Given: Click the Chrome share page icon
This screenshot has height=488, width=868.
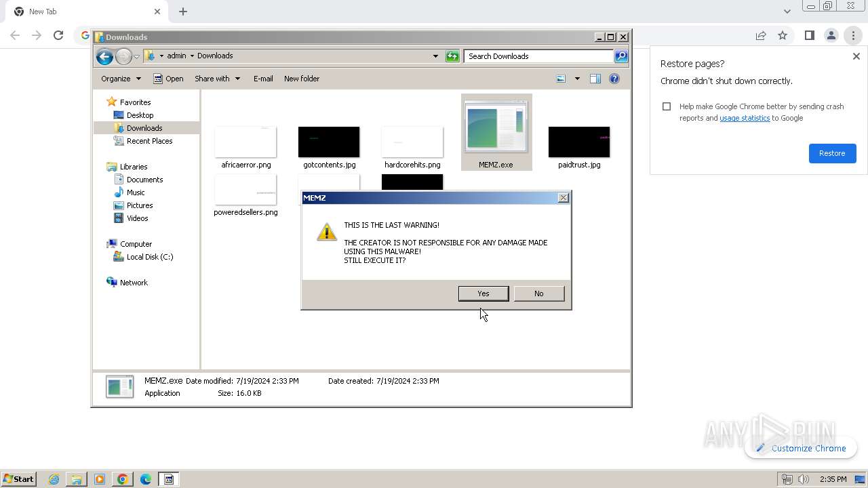Looking at the screenshot, I should 761,35.
